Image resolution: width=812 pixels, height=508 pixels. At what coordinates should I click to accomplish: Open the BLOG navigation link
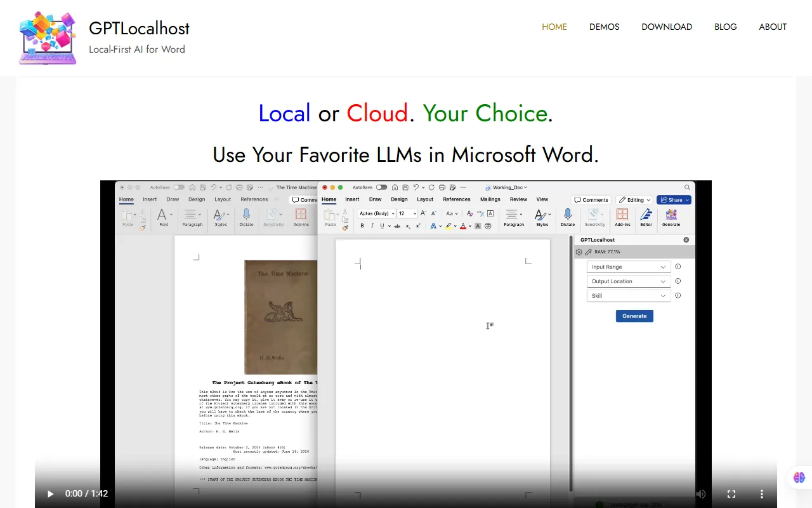pos(726,27)
